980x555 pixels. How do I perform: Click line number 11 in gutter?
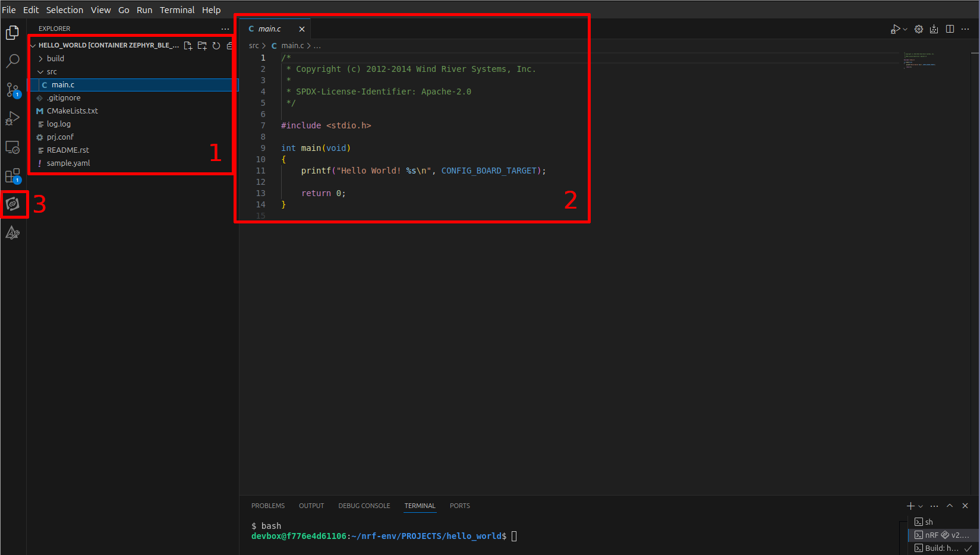pos(260,171)
